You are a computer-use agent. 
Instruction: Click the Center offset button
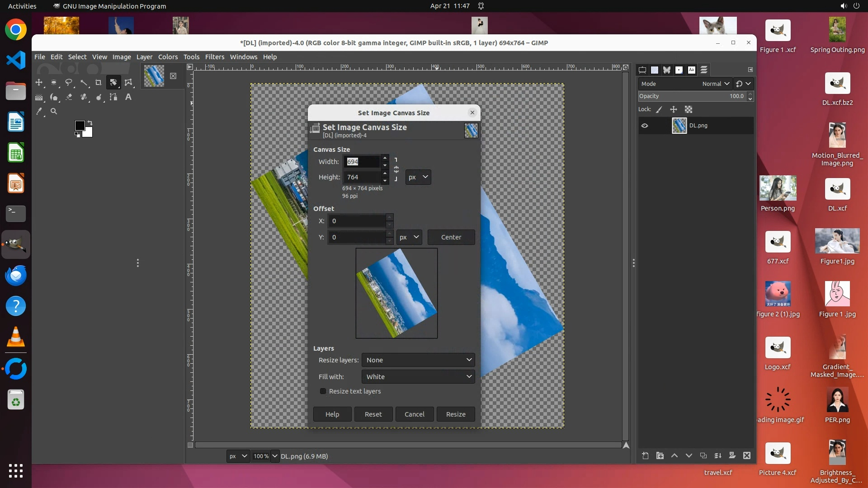[x=451, y=237]
